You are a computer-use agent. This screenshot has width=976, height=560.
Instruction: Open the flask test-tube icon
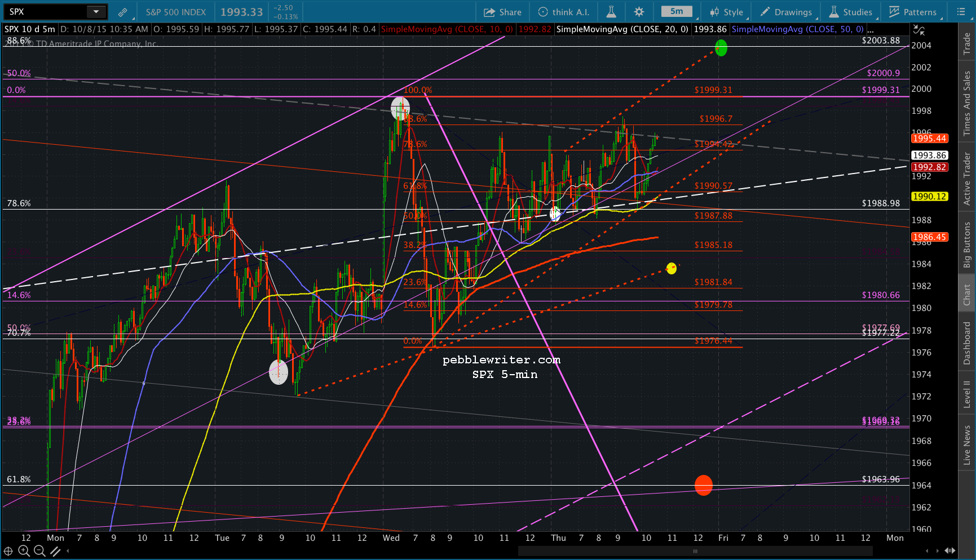[x=611, y=12]
